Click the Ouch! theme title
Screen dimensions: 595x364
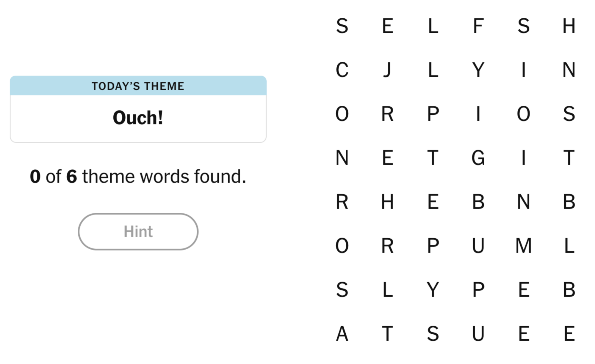[x=138, y=118]
